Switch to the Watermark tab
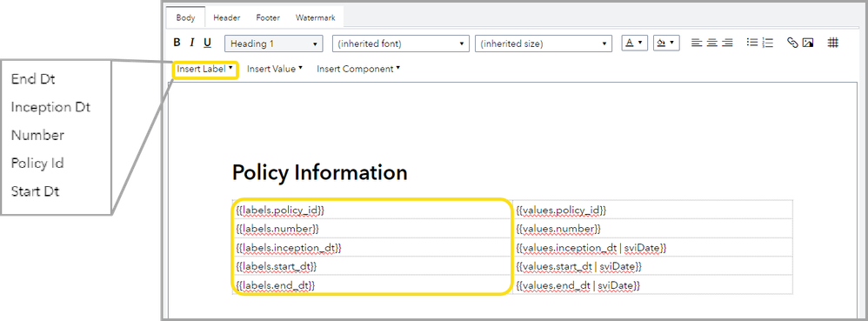This screenshot has height=321, width=868. (316, 17)
